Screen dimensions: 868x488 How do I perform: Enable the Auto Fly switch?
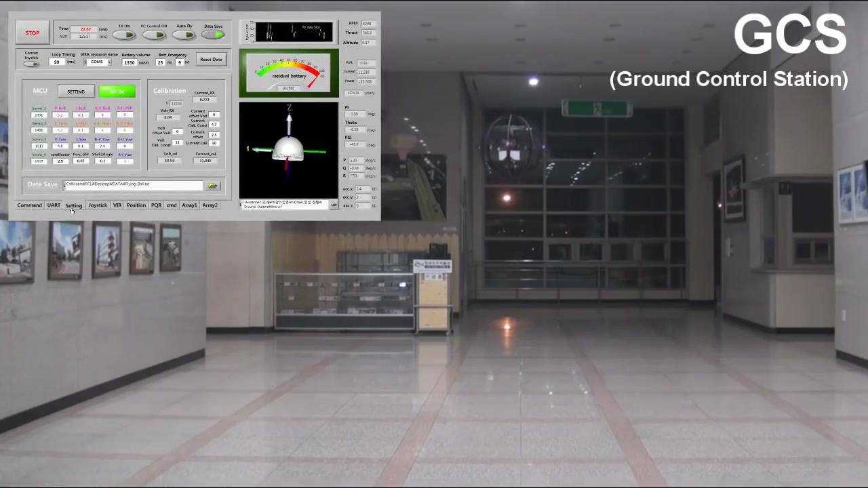click(184, 35)
